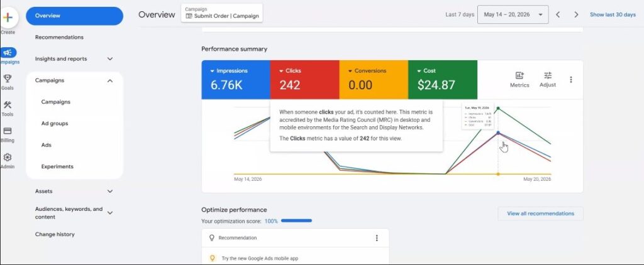This screenshot has width=644, height=265.
Task: Open Recommendations in sidebar
Action: tap(59, 37)
